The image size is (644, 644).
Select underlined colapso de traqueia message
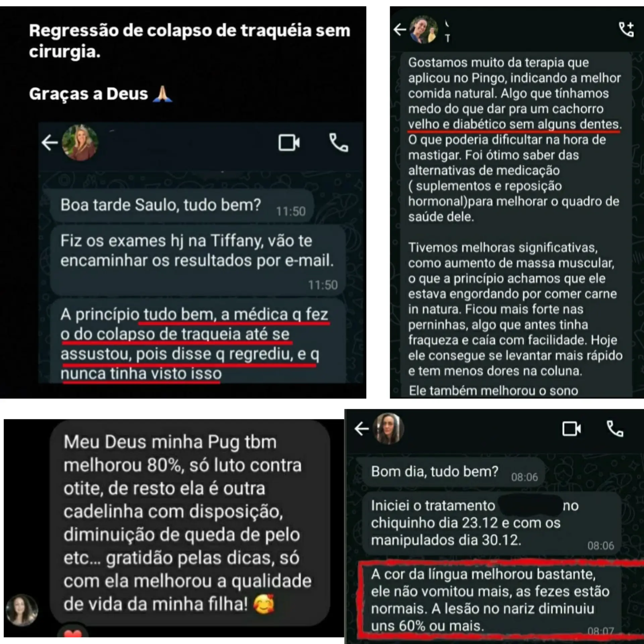click(198, 341)
